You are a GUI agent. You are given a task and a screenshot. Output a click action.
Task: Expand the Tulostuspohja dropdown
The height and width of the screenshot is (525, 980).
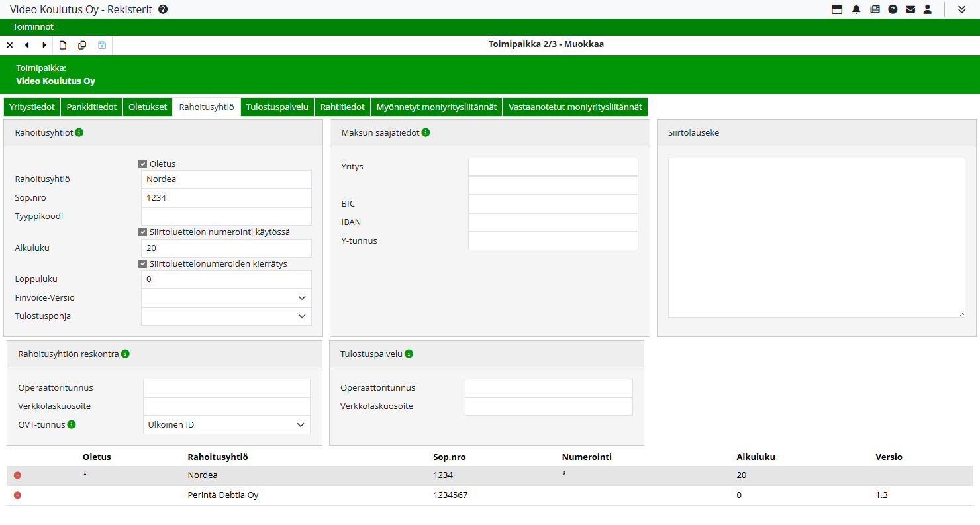226,316
